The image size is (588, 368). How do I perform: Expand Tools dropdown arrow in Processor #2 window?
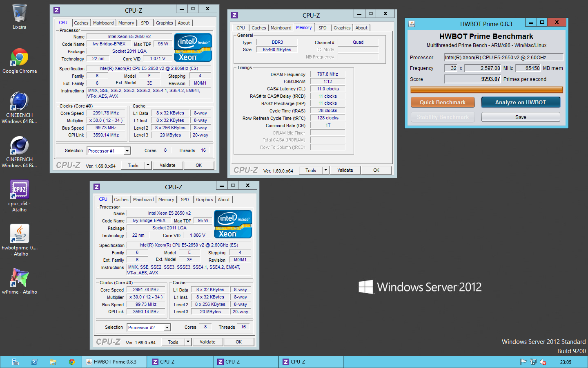pyautogui.click(x=188, y=342)
